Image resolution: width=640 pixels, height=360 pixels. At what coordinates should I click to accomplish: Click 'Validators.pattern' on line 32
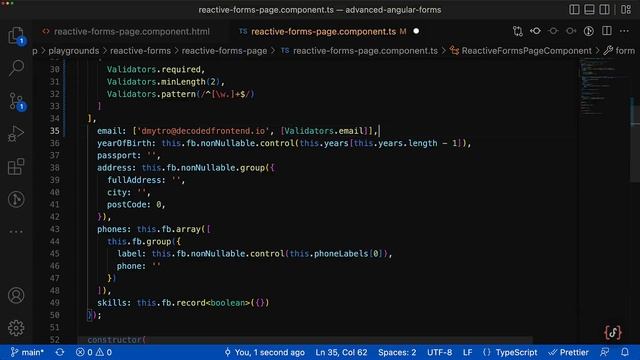[151, 94]
